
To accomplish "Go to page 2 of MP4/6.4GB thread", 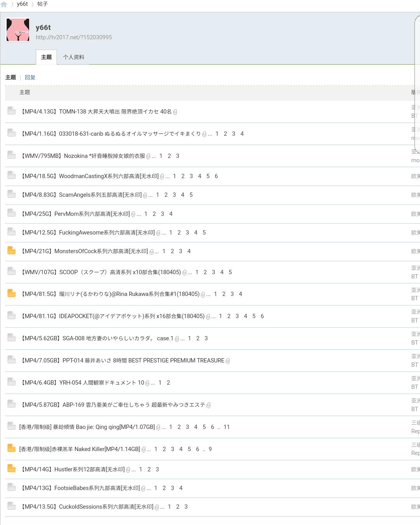I will (168, 383).
